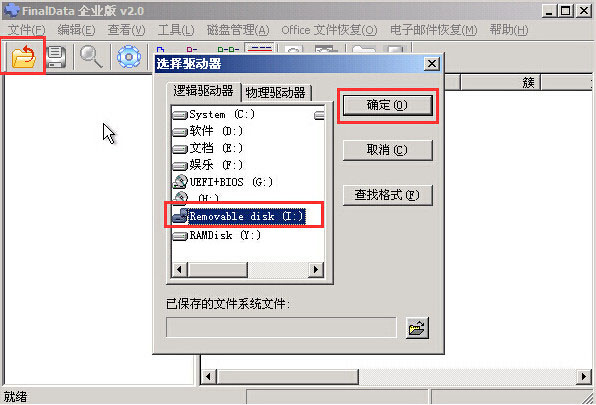Select System (C:) drive
596x405 pixels.
[213, 114]
